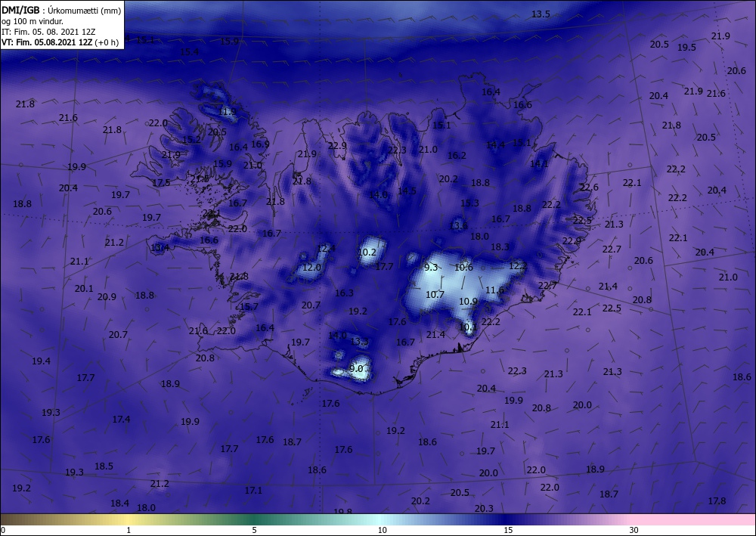The height and width of the screenshot is (536, 756).
Task: Click the map value 13.5
Action: pyautogui.click(x=541, y=14)
